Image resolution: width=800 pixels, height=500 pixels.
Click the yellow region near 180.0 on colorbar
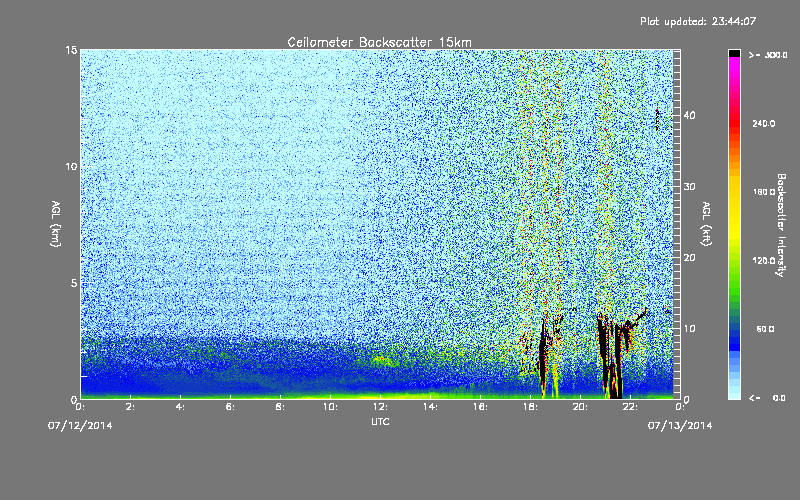click(x=734, y=192)
